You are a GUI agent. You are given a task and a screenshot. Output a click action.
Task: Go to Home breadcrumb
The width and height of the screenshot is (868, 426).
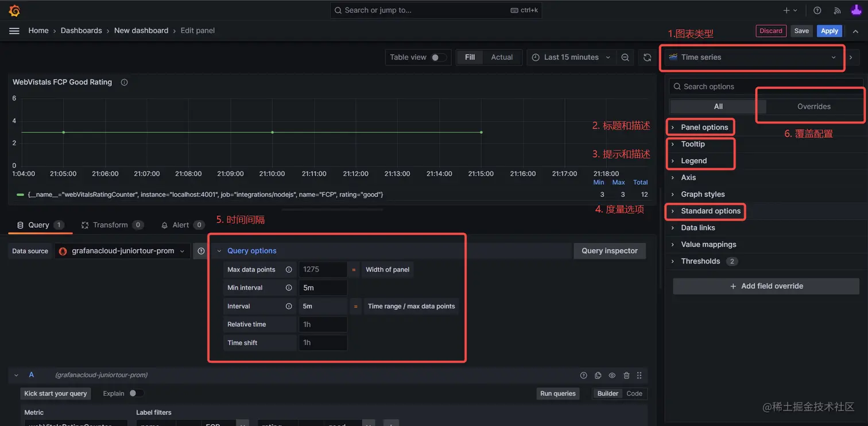point(38,31)
